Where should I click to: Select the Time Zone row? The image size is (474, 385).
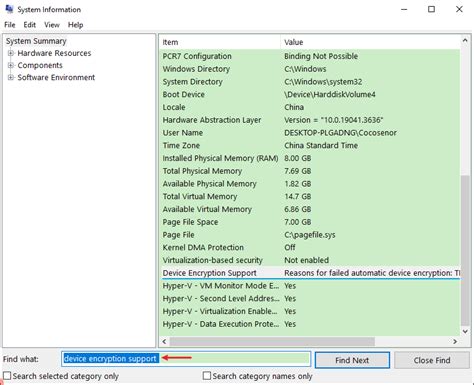310,145
